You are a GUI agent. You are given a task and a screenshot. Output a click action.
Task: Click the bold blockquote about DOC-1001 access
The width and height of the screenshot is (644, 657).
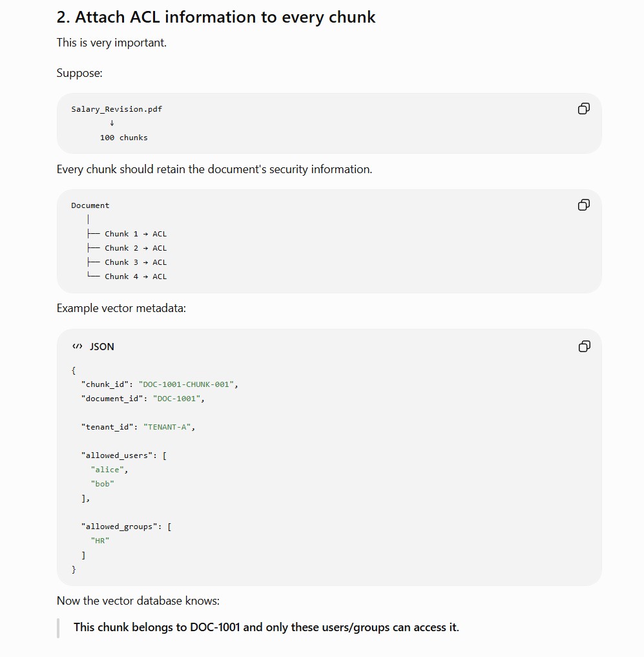tap(266, 627)
